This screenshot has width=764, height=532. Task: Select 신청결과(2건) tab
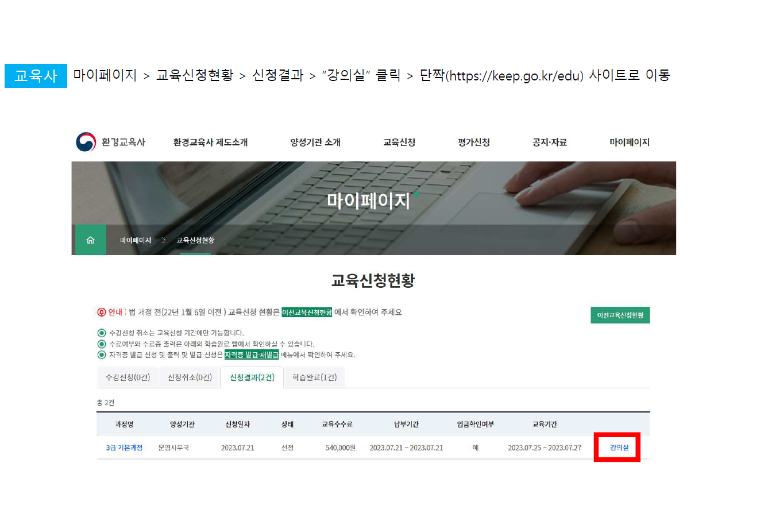point(252,377)
